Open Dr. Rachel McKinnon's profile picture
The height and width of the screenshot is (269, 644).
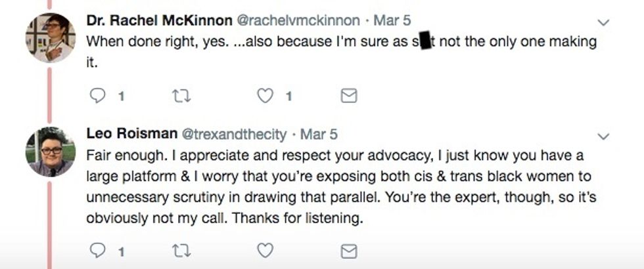pos(50,38)
